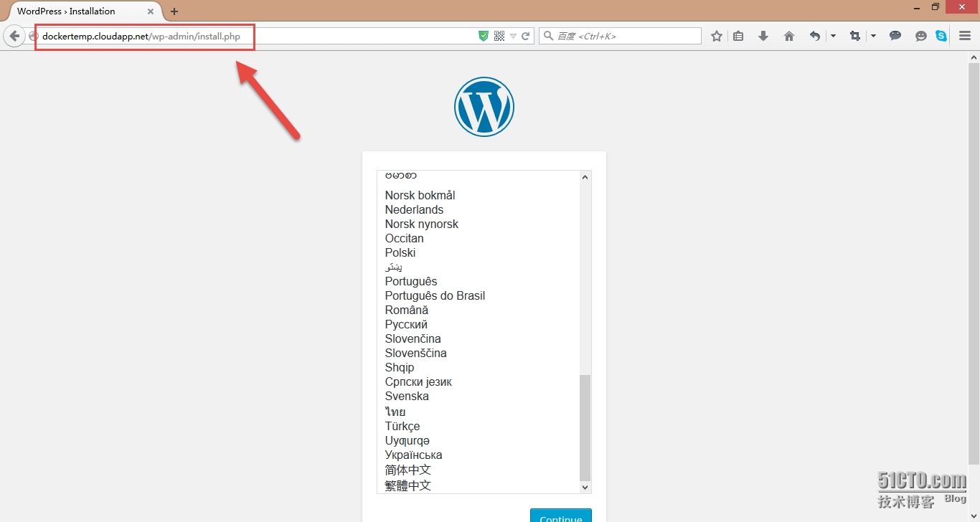The width and height of the screenshot is (980, 522).
Task: Go back with the browser back arrow
Action: 14,36
